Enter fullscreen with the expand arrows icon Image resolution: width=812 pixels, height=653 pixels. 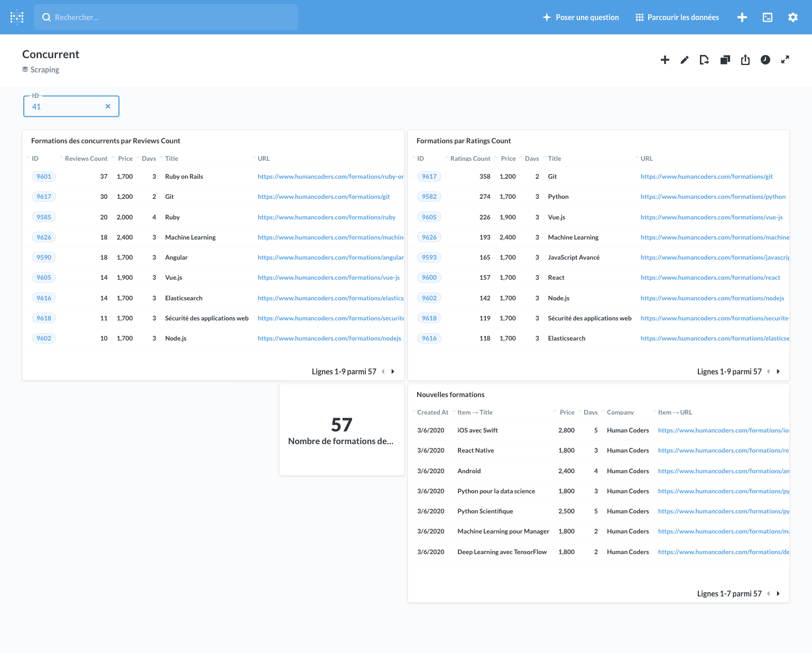tap(785, 60)
